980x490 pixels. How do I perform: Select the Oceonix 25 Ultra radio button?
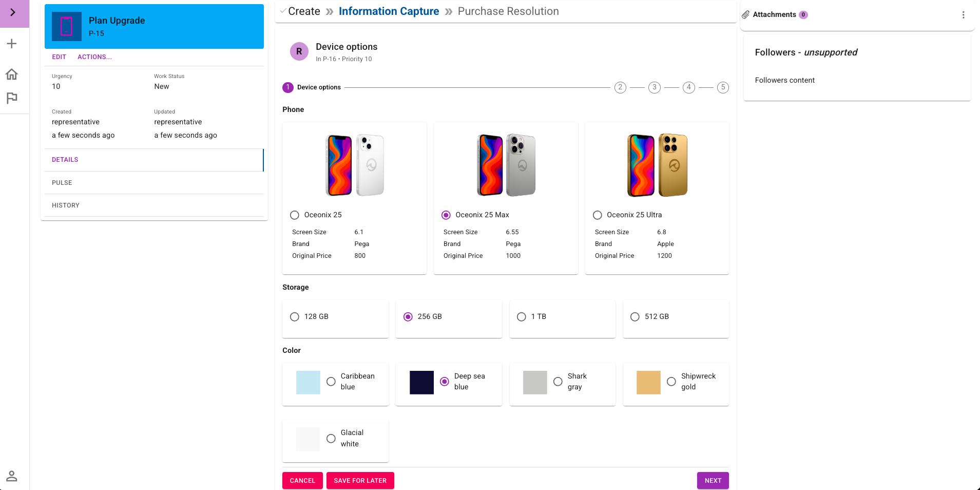click(x=598, y=215)
